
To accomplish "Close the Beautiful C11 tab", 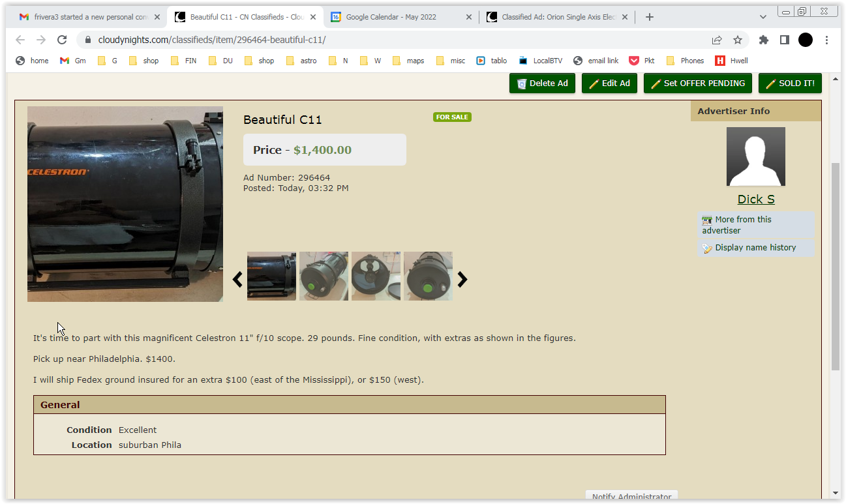I will click(x=313, y=17).
